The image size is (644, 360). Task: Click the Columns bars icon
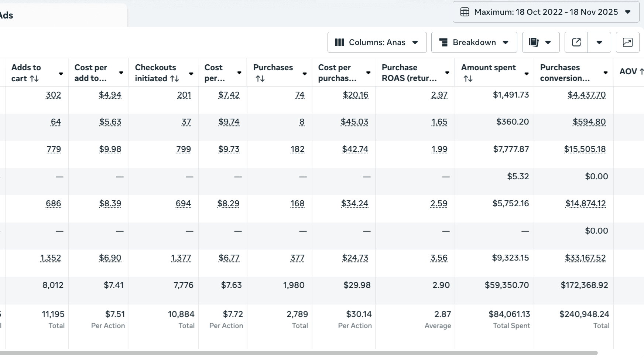(339, 43)
